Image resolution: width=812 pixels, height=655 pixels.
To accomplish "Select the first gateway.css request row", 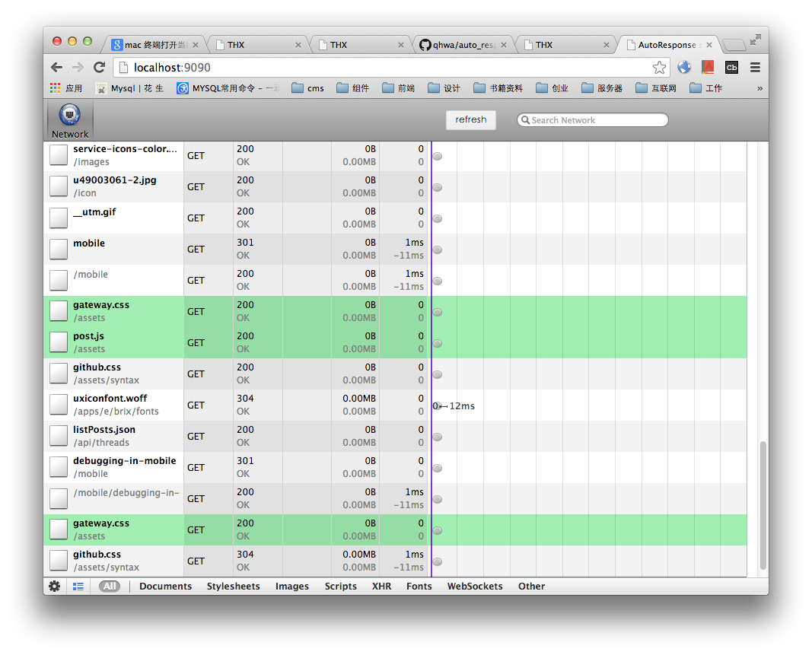I will pos(395,311).
